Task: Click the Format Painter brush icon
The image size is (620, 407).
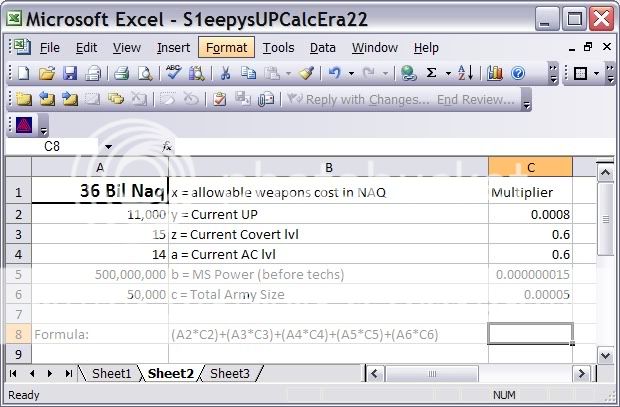Action: point(305,73)
